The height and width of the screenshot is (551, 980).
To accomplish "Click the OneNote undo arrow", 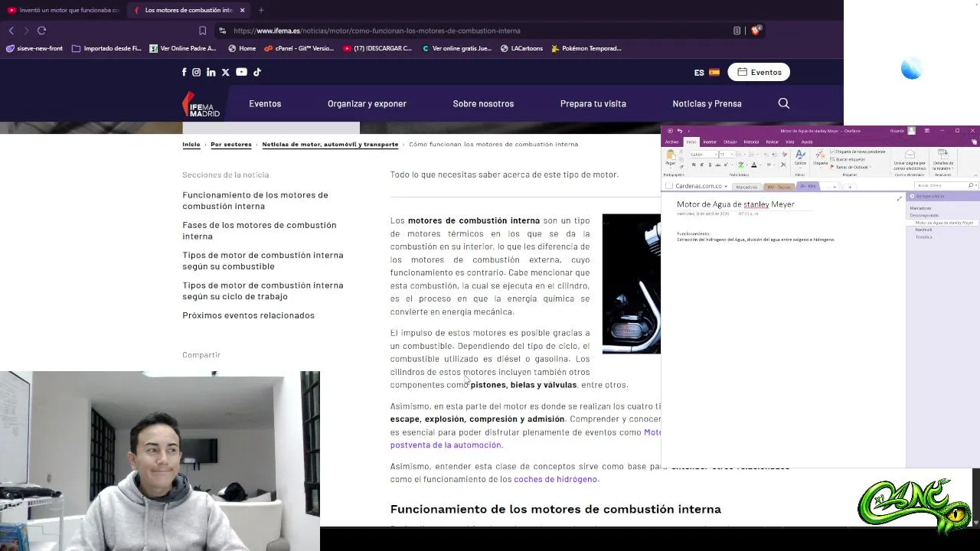I will point(680,131).
